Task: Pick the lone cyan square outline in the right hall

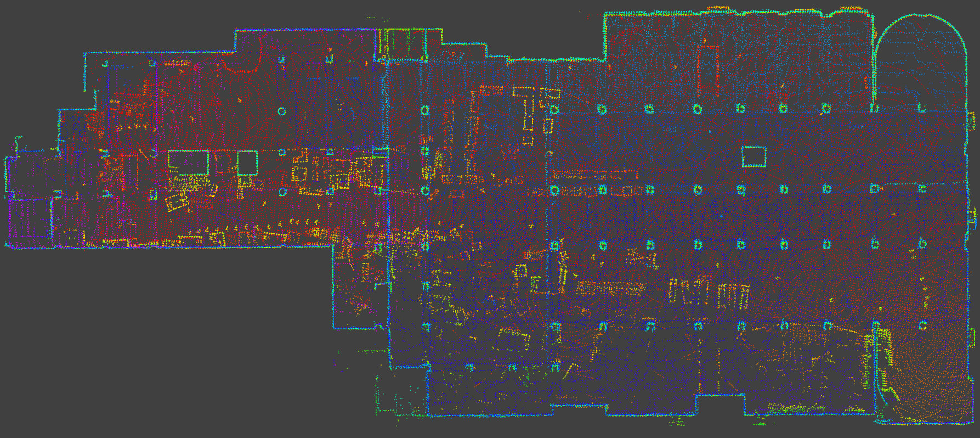Action: coord(754,156)
